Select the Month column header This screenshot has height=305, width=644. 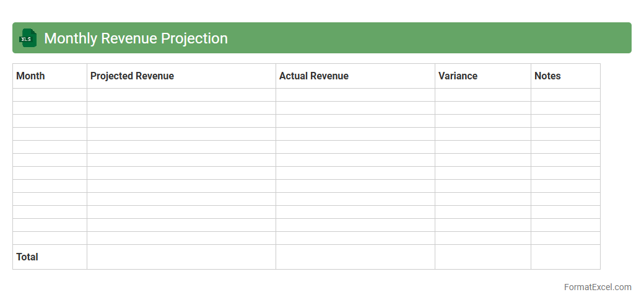pos(50,76)
